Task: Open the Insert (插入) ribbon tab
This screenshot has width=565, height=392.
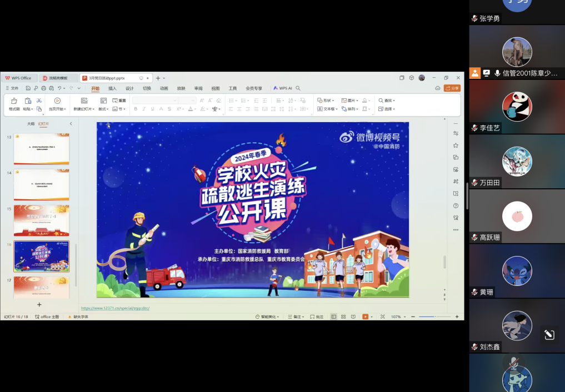Action: pos(112,88)
